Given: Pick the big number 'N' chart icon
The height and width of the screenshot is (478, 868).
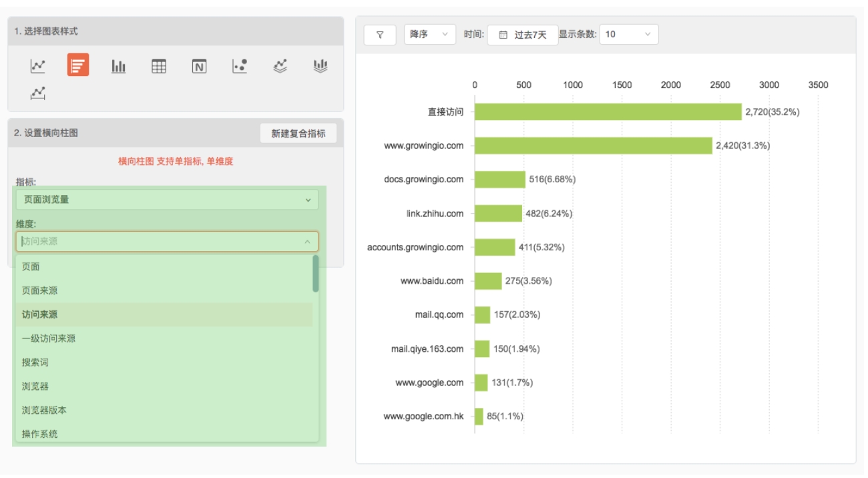Looking at the screenshot, I should click(x=199, y=65).
